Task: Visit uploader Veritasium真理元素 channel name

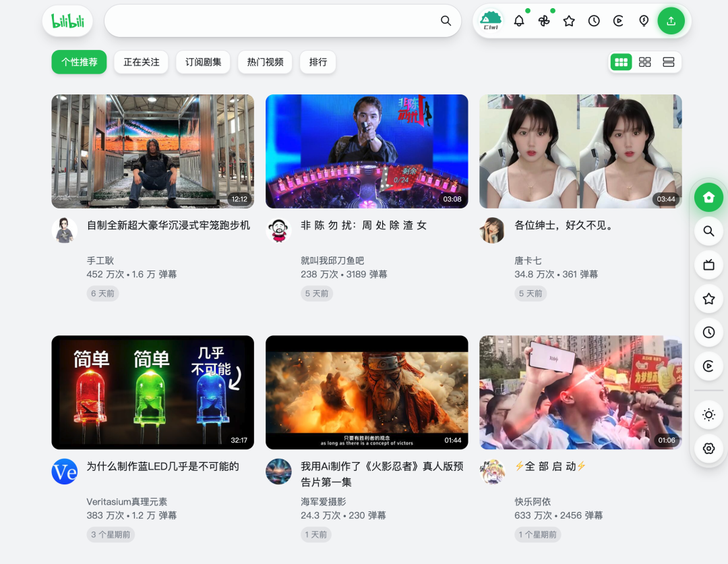Action: pos(127,502)
